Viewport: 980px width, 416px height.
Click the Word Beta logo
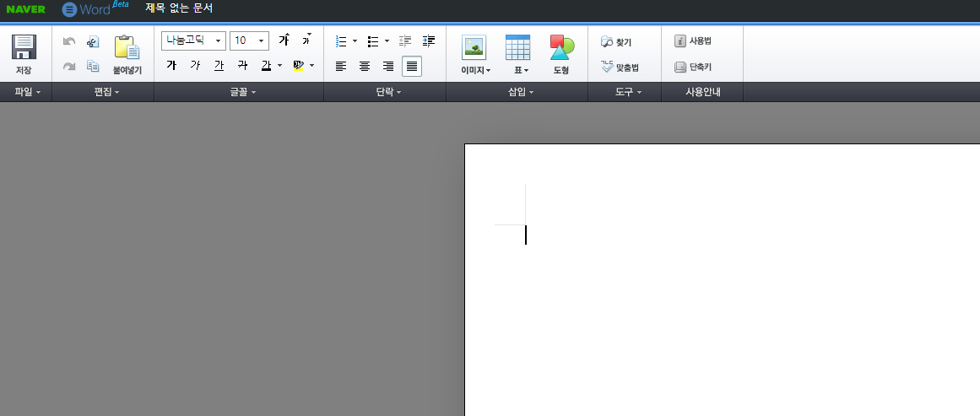click(x=95, y=8)
